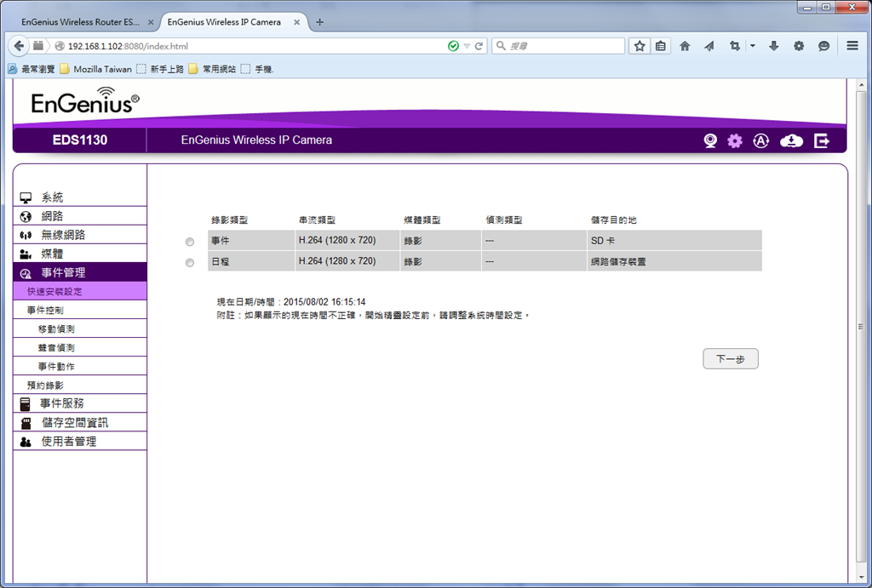Screen dimensions: 872x588
Task: Open 移動偵測 in the sidebar
Action: click(80, 328)
